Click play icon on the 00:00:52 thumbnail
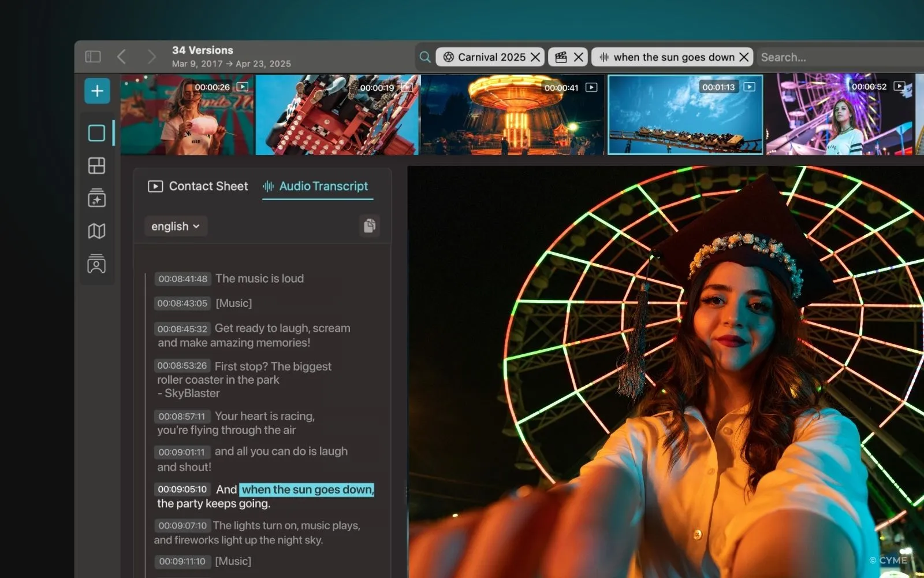 pyautogui.click(x=899, y=86)
